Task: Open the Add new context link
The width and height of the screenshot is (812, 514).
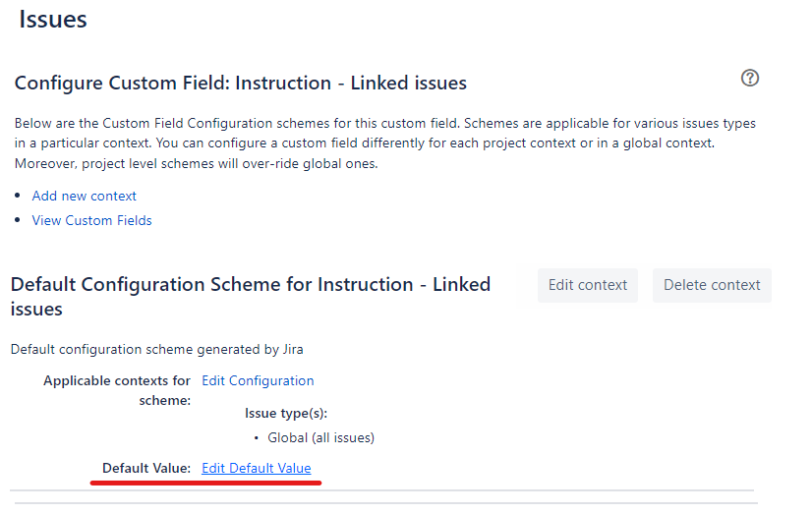Action: 85,196
